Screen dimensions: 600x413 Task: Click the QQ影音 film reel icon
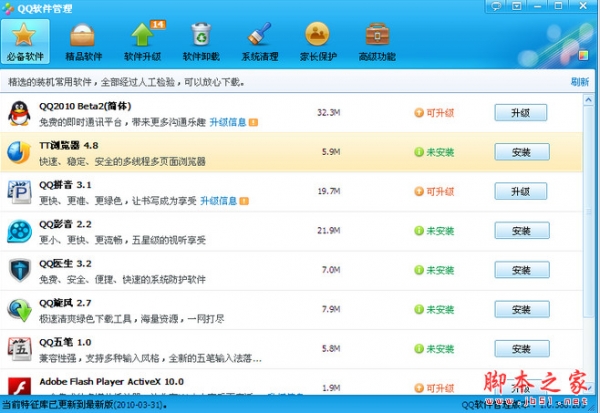(x=19, y=231)
